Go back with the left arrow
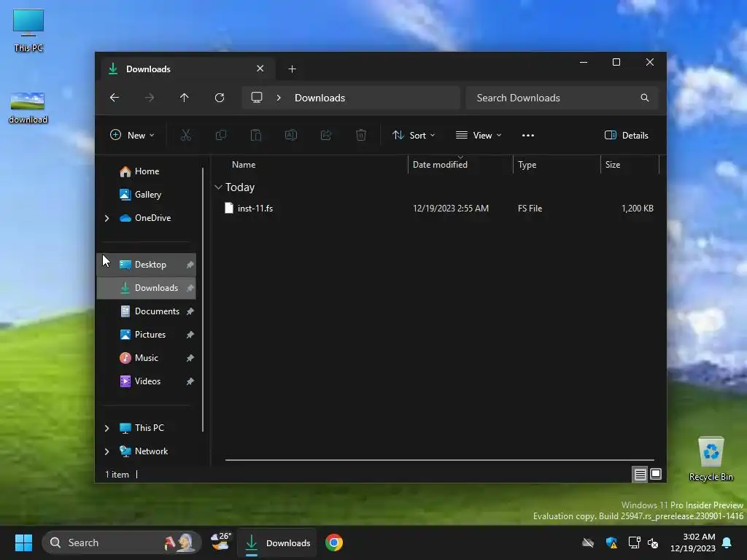 tap(115, 98)
